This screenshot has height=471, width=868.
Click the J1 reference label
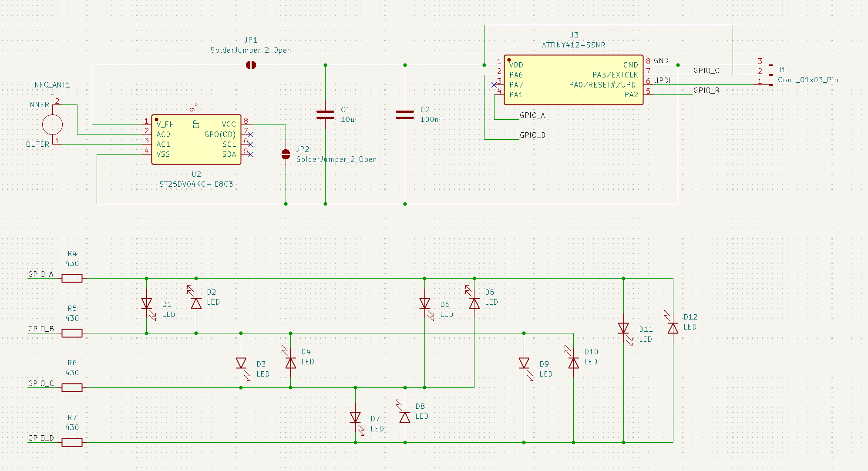click(782, 70)
